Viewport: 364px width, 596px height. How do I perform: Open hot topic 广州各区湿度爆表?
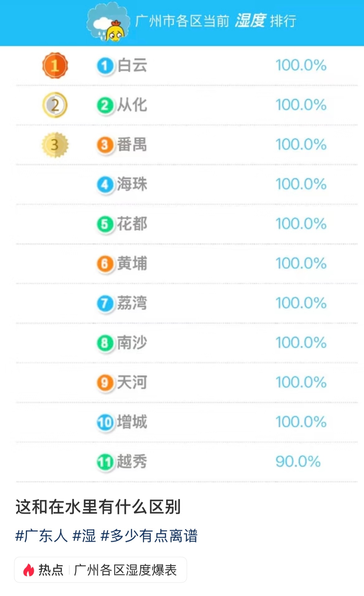coord(125,570)
